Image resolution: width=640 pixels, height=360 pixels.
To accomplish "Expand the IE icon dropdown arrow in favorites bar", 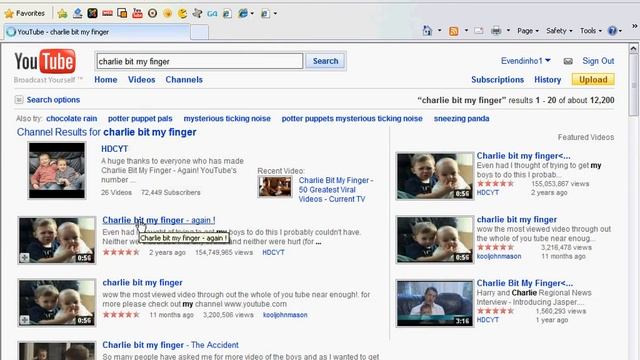I will tap(252, 13).
